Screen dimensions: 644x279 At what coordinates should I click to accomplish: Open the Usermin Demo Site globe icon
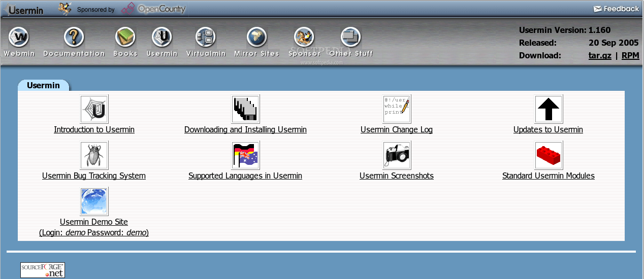click(94, 201)
